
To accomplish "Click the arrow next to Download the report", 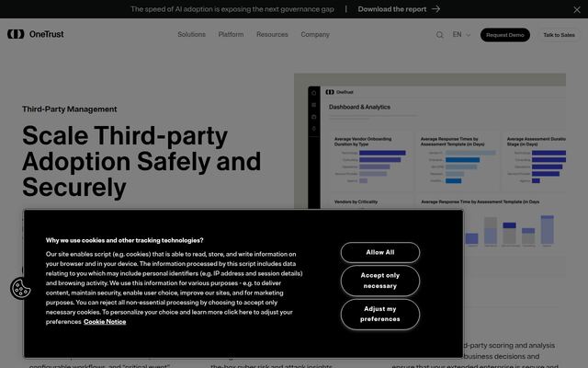I will pyautogui.click(x=435, y=9).
